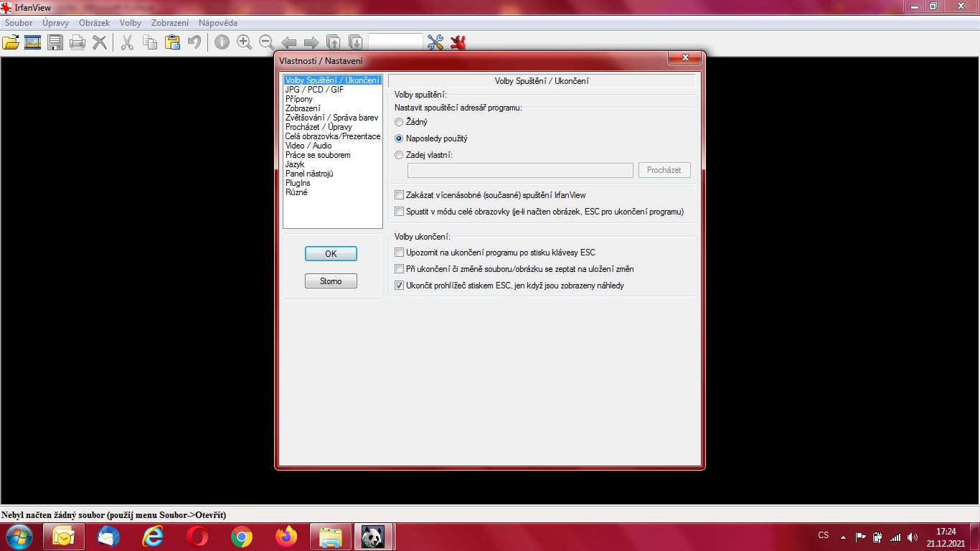Confirm settings with the OK button
The height and width of the screenshot is (551, 980).
tap(331, 254)
